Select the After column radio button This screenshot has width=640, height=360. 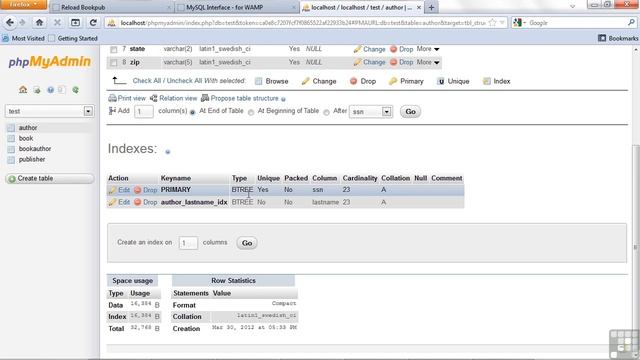point(326,112)
